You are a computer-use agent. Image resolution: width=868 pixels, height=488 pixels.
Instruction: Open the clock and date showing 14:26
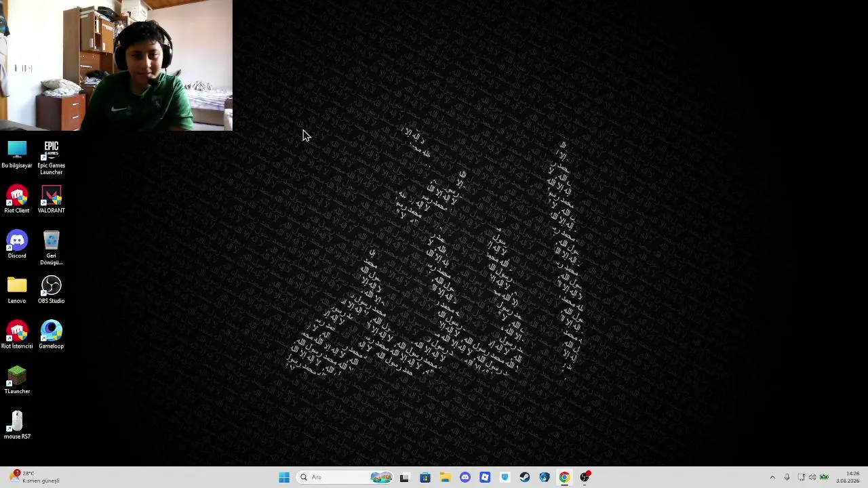[848, 477]
